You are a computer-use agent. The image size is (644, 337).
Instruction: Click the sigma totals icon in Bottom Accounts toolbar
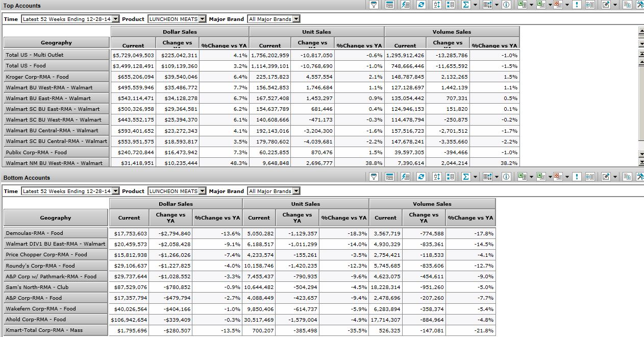point(465,177)
